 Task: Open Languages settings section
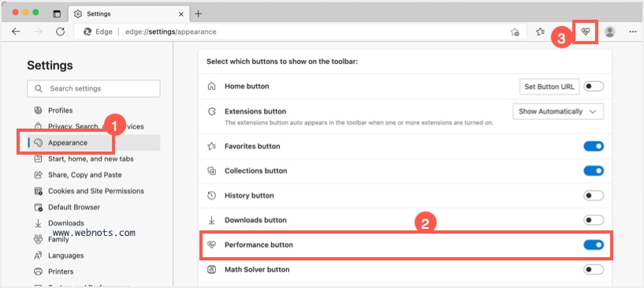click(65, 255)
